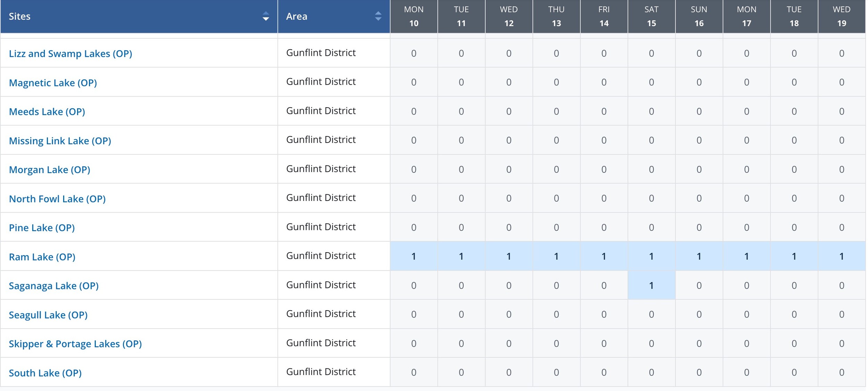Open Skipper & Portage Lakes (OP) link
This screenshot has height=391, width=868.
[75, 343]
